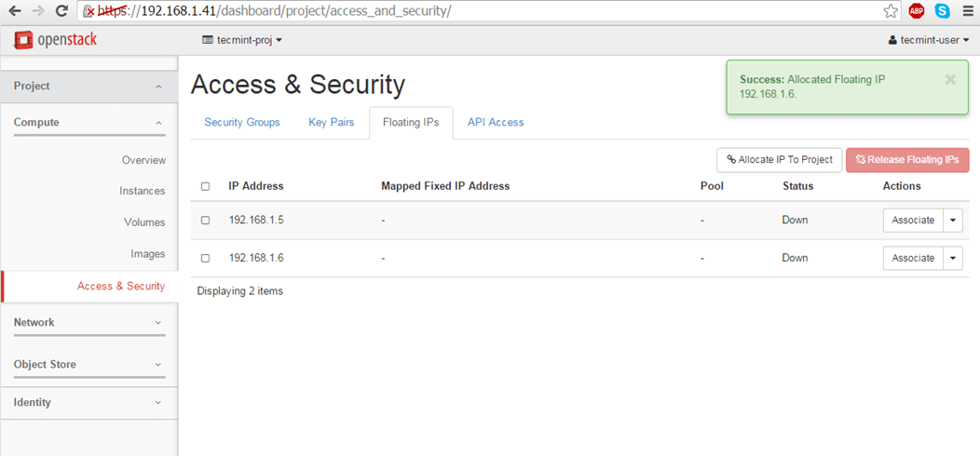
Task: Expand actions dropdown arrow for 192.168.1.5
Action: [953, 221]
